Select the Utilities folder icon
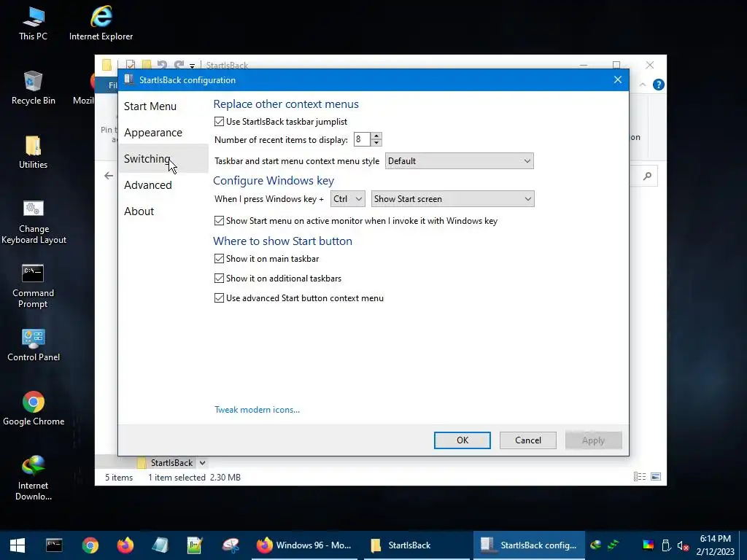 click(34, 152)
